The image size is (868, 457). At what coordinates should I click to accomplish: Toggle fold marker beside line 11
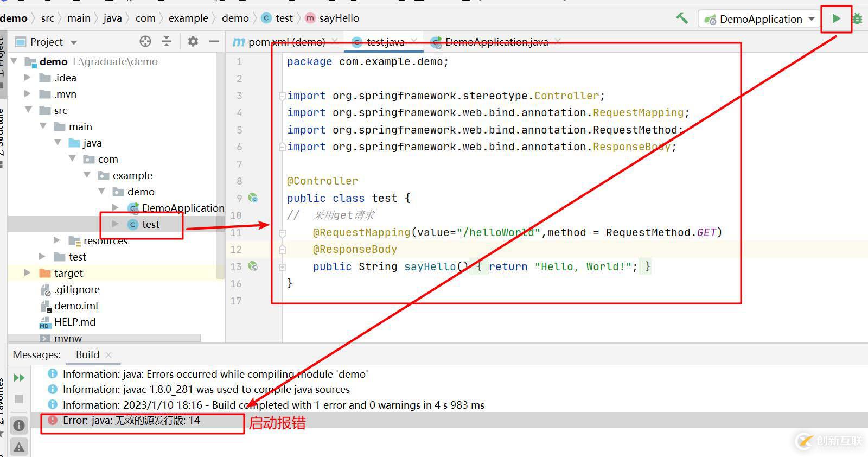[x=282, y=233]
